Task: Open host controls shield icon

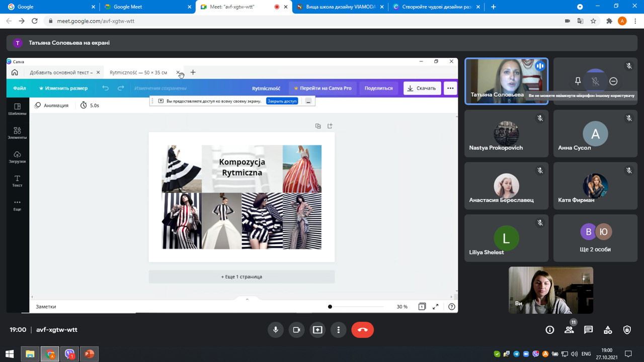Action: coord(627,330)
